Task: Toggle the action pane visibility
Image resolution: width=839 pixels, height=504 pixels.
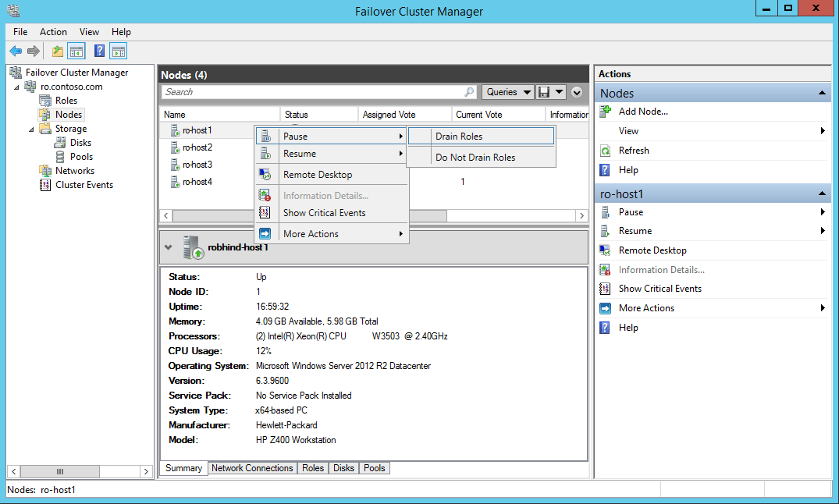Action: tap(118, 50)
